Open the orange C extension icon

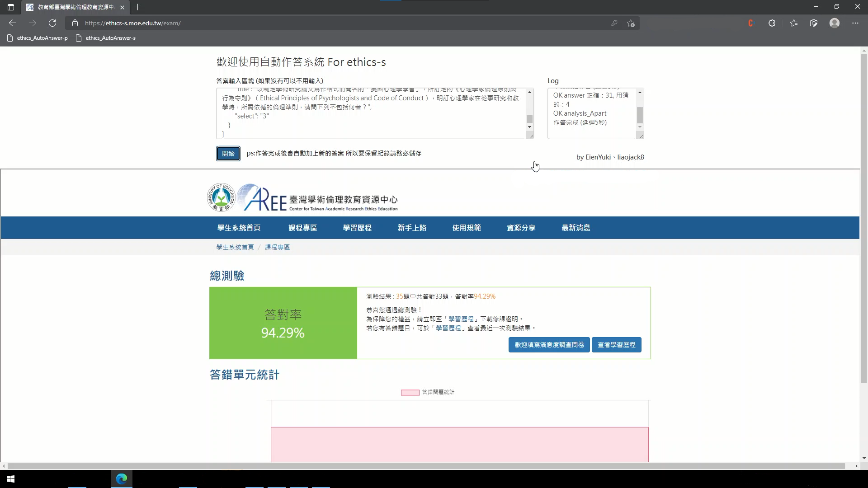coord(751,23)
